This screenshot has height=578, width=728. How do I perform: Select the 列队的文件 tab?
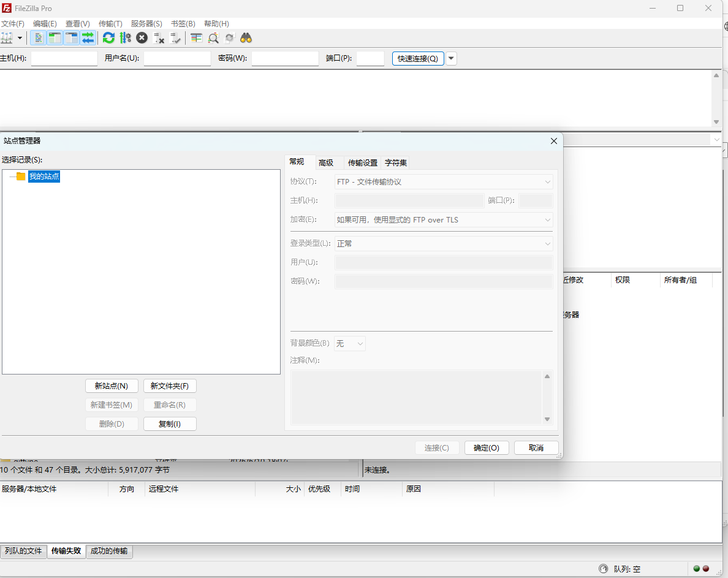(23, 551)
